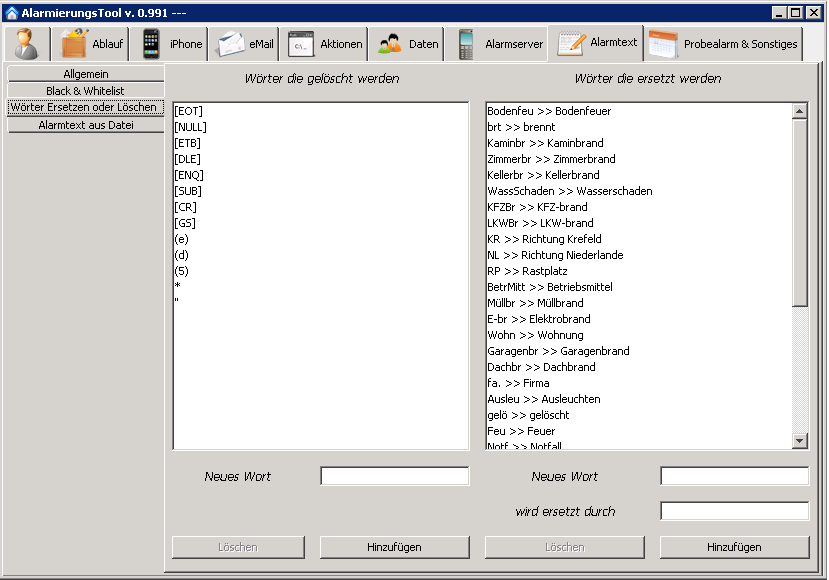Viewport: 829px width, 580px height.
Task: Click the Probealarm calendar icon
Action: pos(664,44)
